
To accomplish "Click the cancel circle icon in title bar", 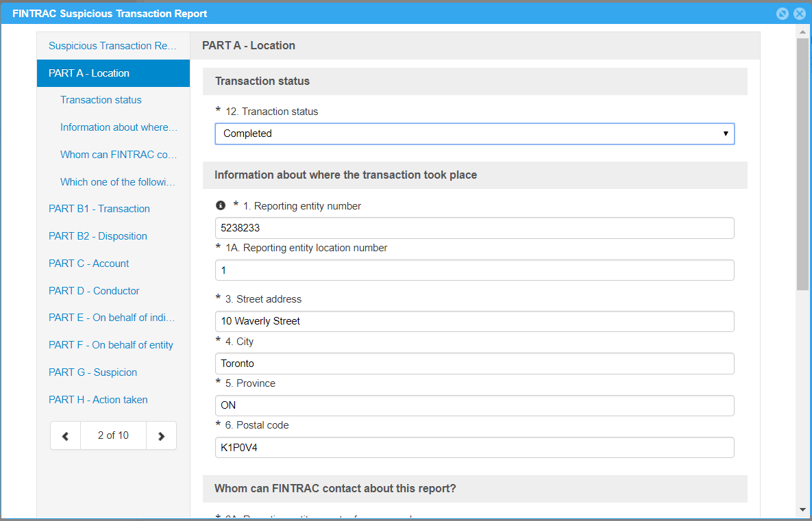I will click(x=783, y=14).
